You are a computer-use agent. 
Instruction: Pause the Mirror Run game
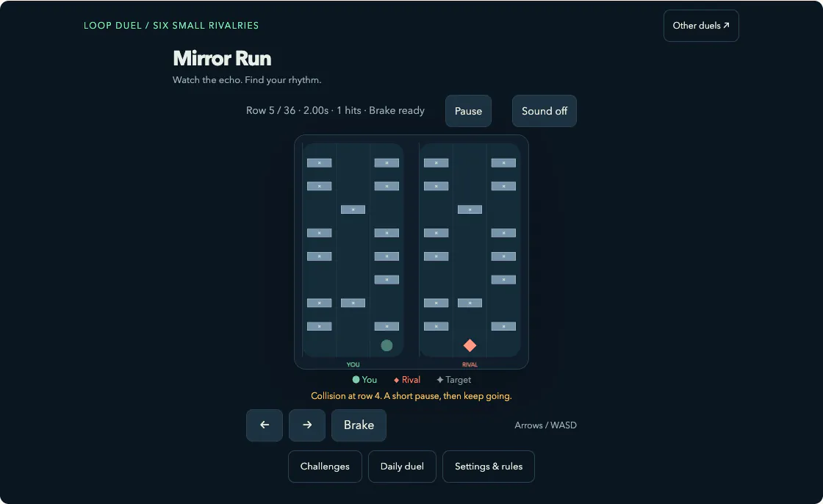click(x=468, y=111)
